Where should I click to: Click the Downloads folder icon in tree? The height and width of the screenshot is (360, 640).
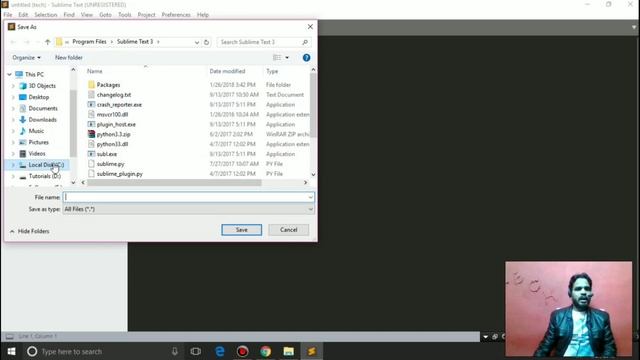(x=23, y=120)
